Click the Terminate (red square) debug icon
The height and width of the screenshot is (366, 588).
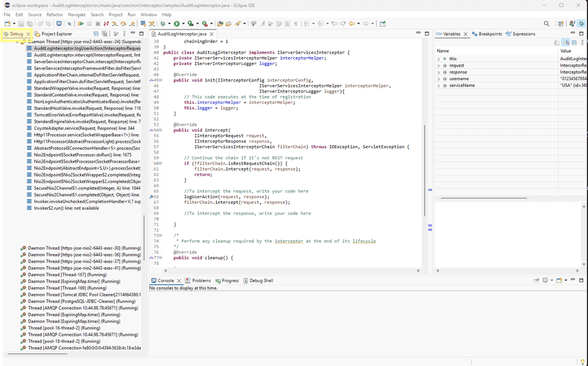(97, 24)
